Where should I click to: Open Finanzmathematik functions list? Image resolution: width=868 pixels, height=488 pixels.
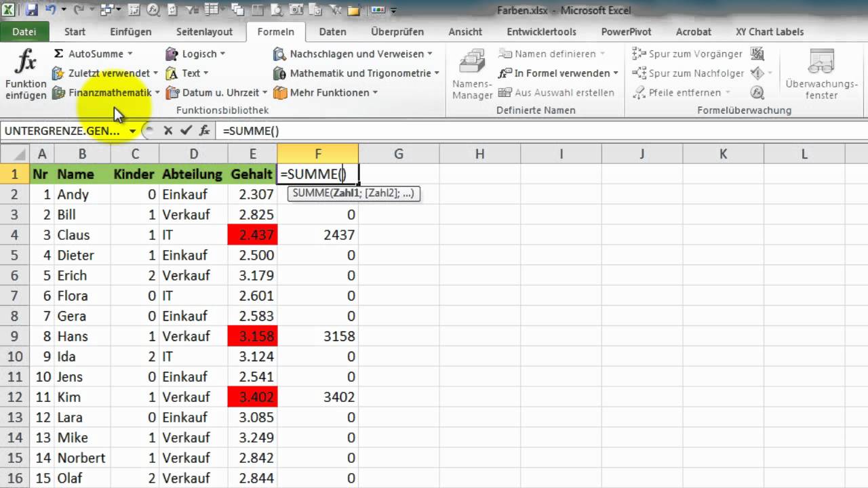(106, 93)
